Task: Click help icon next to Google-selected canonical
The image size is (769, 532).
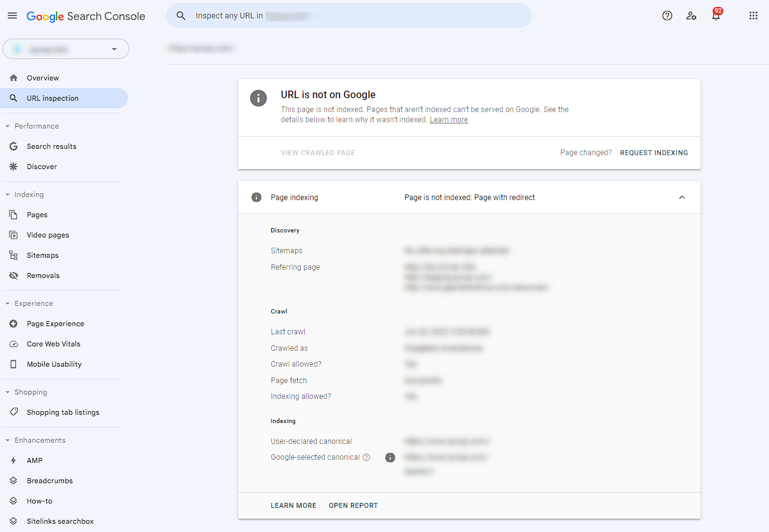Action: coord(366,457)
